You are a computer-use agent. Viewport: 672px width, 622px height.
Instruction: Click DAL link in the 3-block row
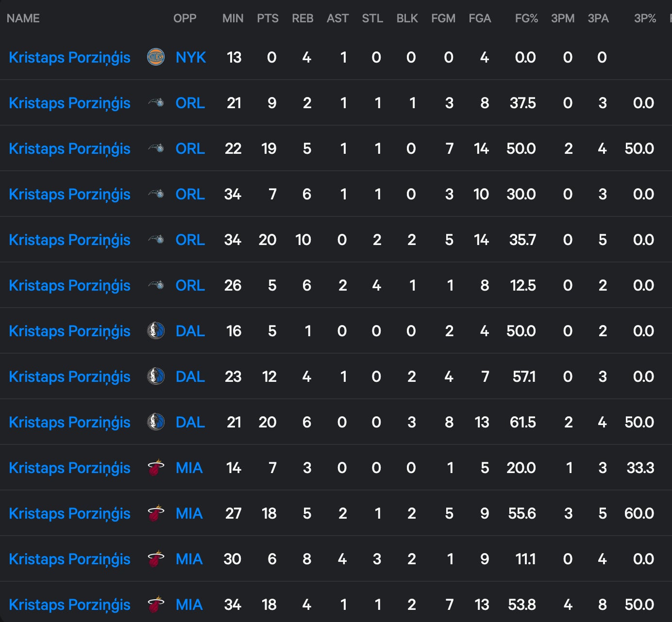coord(190,422)
